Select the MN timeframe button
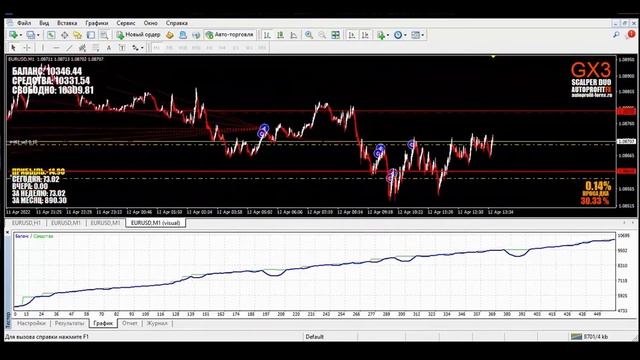Image resolution: width=640 pixels, height=360 pixels. 262,48
